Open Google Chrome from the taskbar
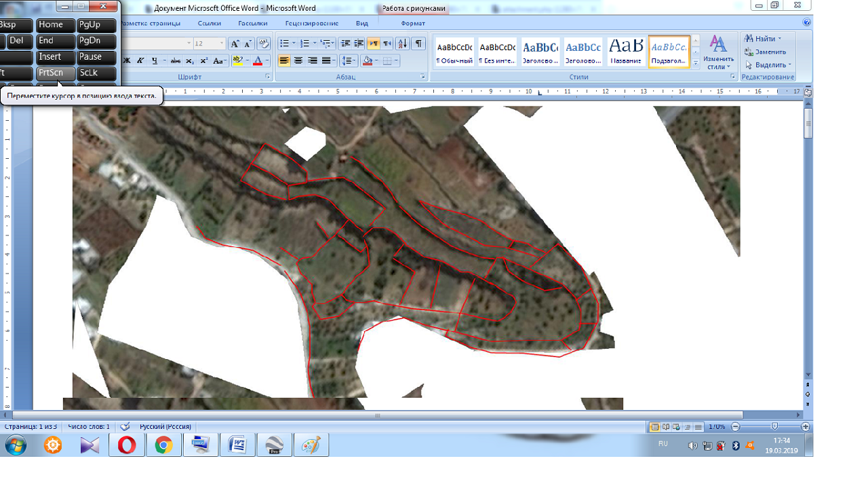Viewport: 868px width, 488px height. (163, 445)
